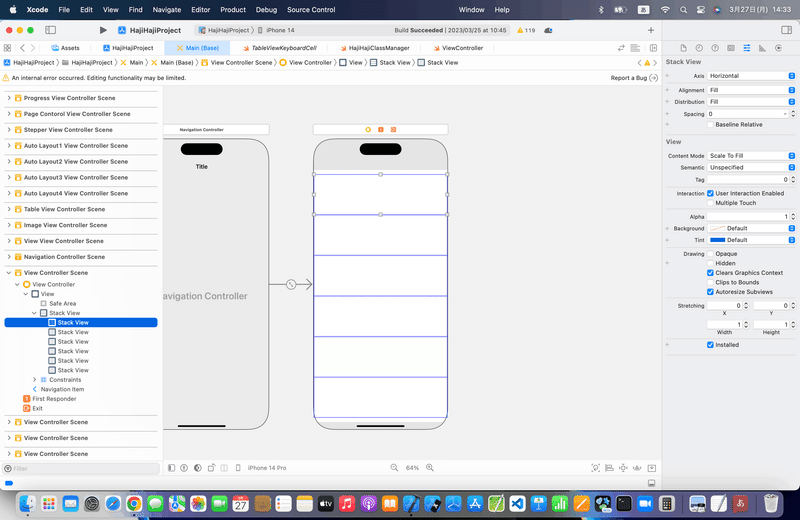800x520 pixels.
Task: Toggle User Interaction Enabled checkbox
Action: click(x=710, y=193)
